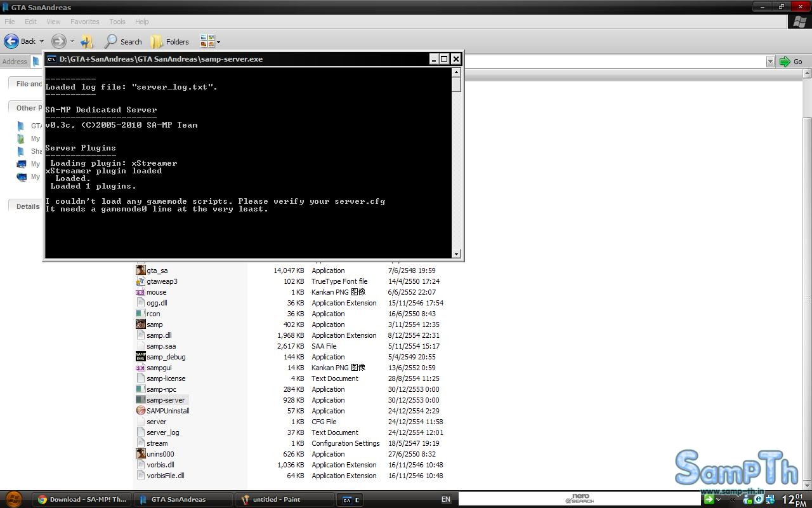Viewport: 812px width, 508px height.
Task: Click console scrollbar up arrow
Action: coord(456,72)
